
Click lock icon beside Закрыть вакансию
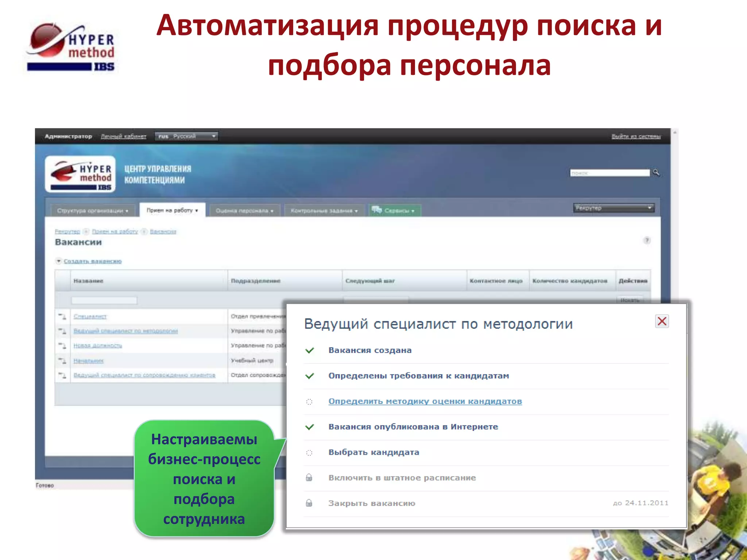coord(309,503)
